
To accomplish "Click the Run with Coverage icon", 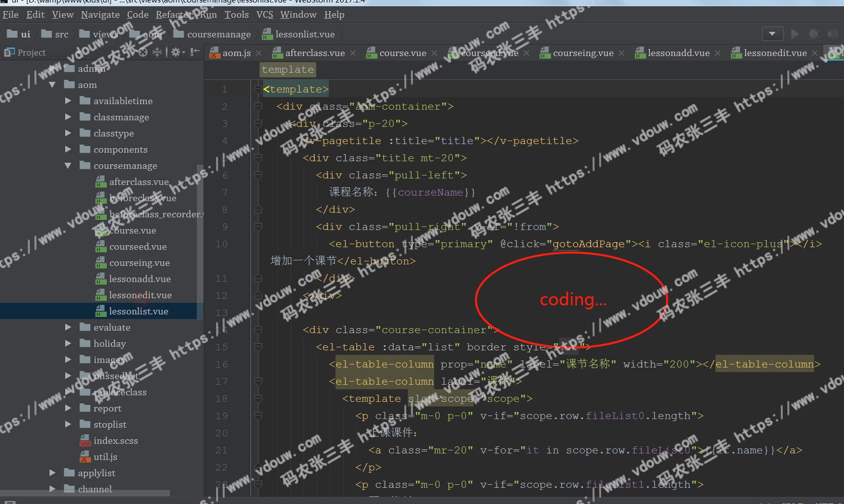I will tap(832, 34).
